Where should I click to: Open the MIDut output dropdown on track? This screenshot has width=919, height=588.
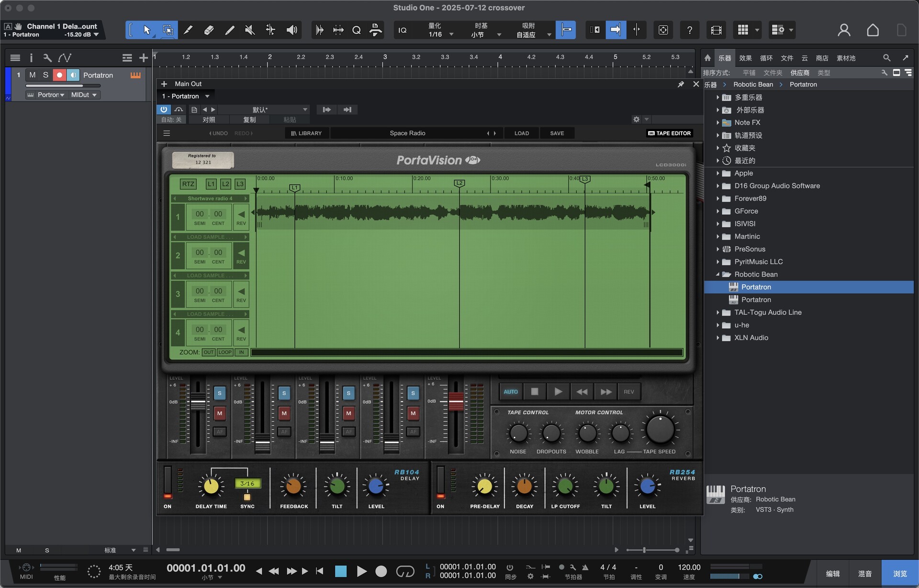(84, 95)
